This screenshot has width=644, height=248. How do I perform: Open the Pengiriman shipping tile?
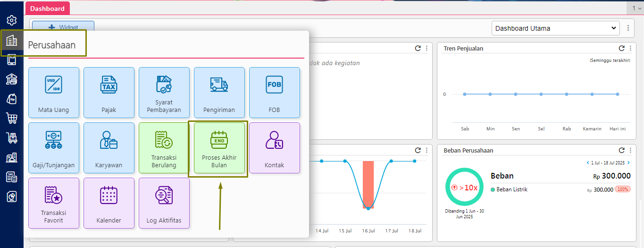point(219,92)
